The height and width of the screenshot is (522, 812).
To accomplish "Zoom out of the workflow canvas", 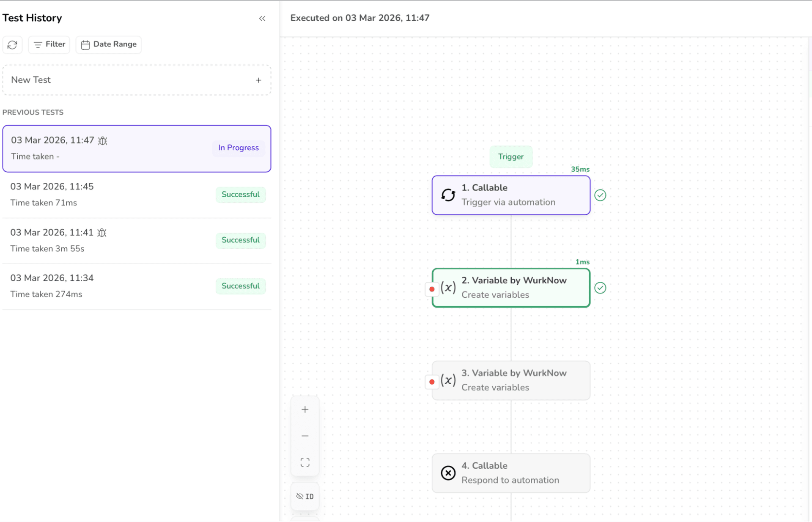I will pyautogui.click(x=305, y=436).
